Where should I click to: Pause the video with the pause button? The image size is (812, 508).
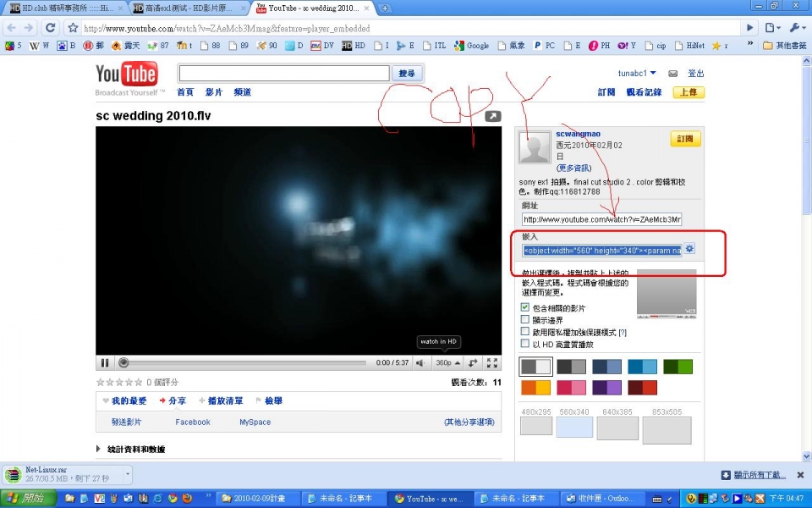click(x=106, y=363)
